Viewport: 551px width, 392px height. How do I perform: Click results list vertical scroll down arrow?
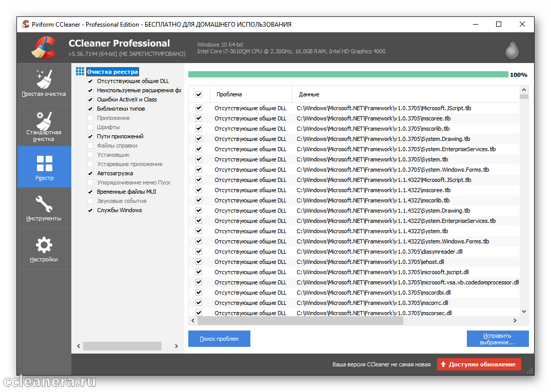524,311
